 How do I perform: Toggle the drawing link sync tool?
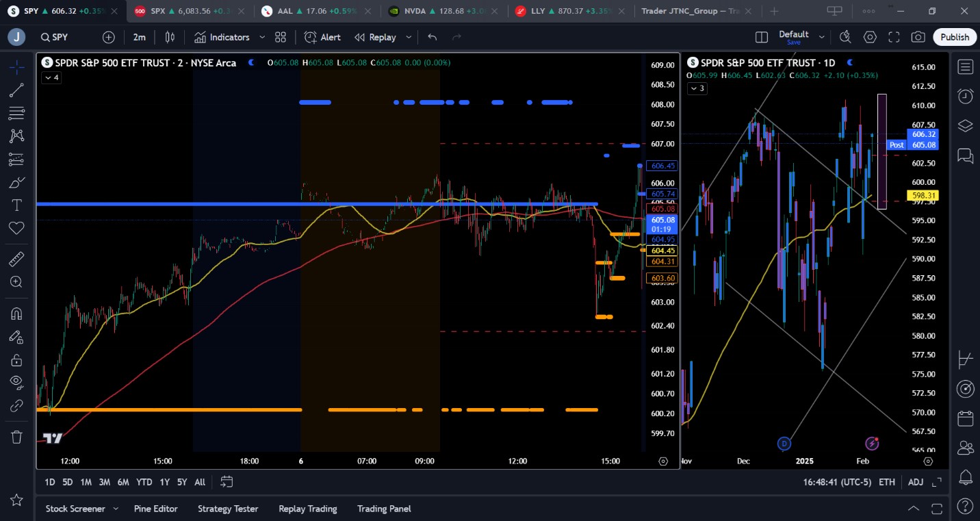click(16, 406)
